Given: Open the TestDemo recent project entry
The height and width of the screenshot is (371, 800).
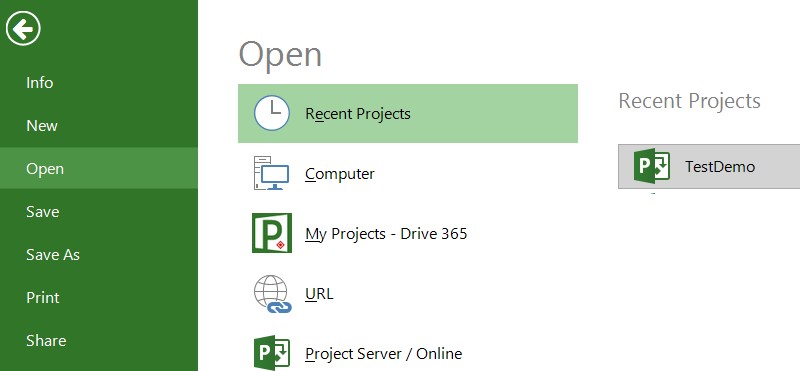Looking at the screenshot, I should click(709, 166).
